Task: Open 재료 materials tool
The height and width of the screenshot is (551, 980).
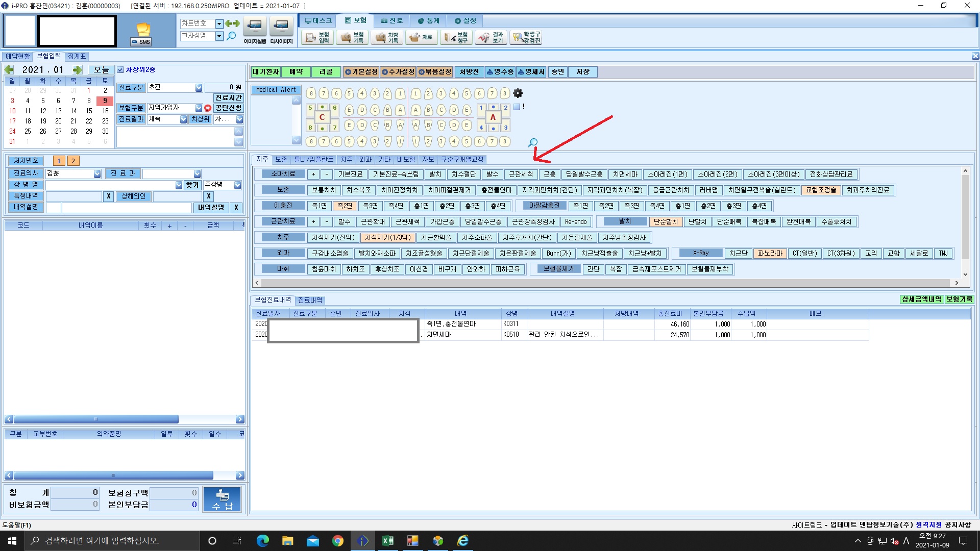Action: tap(422, 37)
